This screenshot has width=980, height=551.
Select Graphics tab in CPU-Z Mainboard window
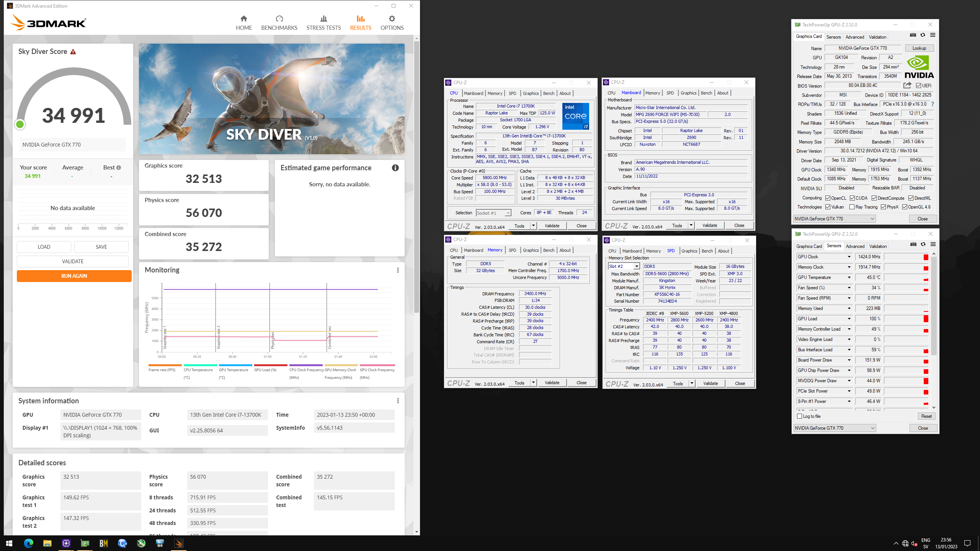click(x=688, y=93)
